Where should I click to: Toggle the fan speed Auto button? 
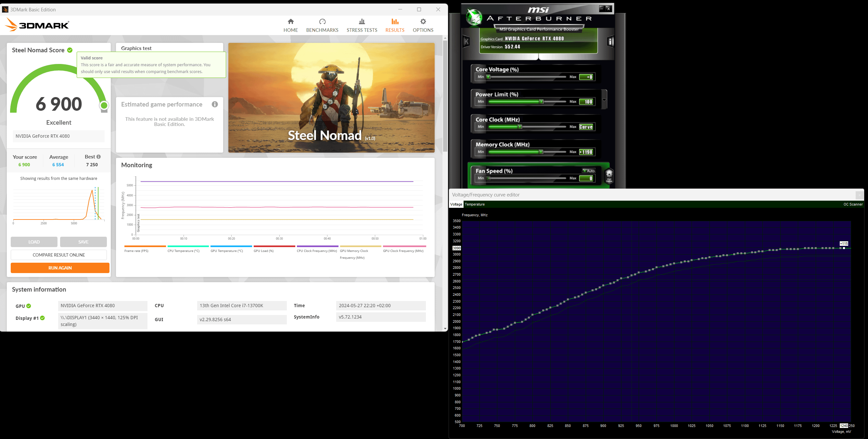click(589, 171)
